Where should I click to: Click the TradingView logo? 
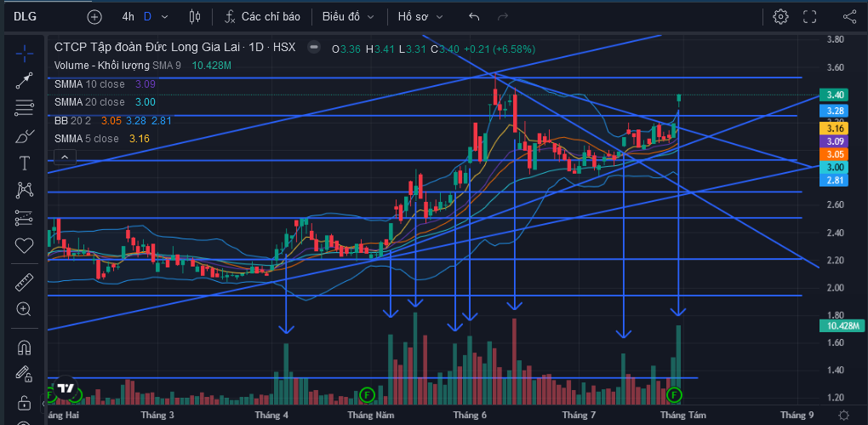pyautogui.click(x=66, y=388)
